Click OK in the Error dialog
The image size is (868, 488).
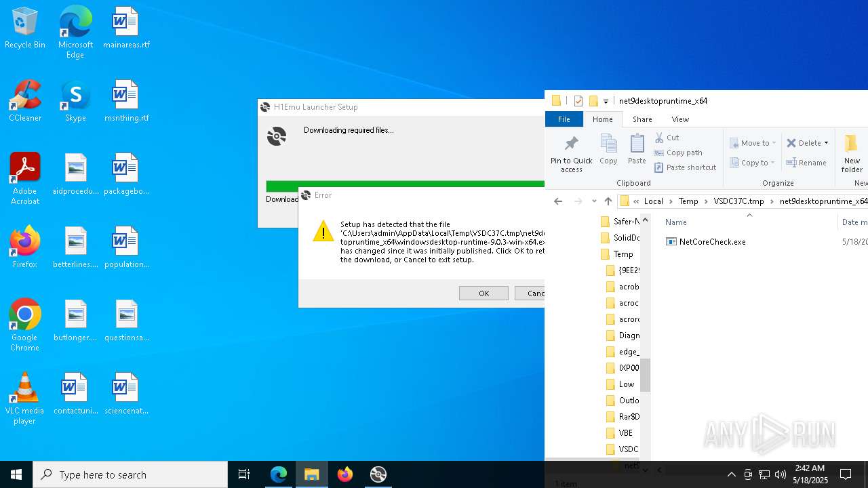point(484,293)
